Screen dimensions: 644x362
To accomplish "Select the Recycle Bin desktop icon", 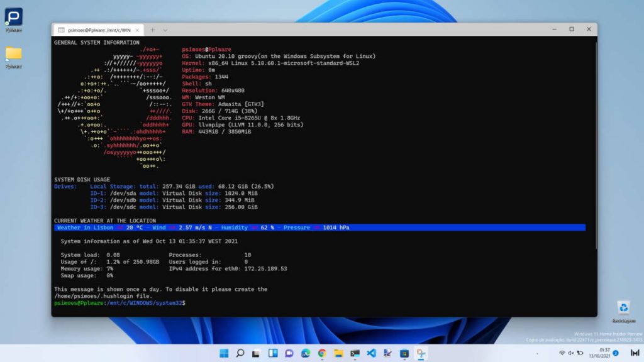I will 623,312.
